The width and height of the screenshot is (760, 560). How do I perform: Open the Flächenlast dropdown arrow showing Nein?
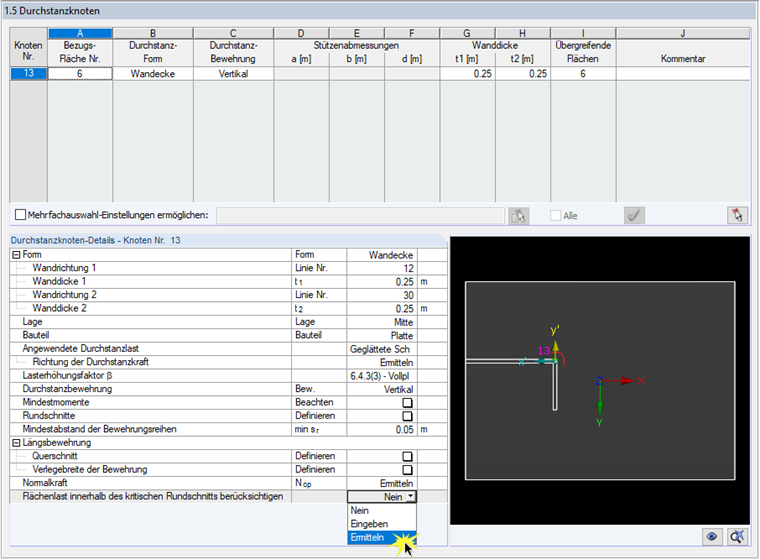tap(411, 496)
